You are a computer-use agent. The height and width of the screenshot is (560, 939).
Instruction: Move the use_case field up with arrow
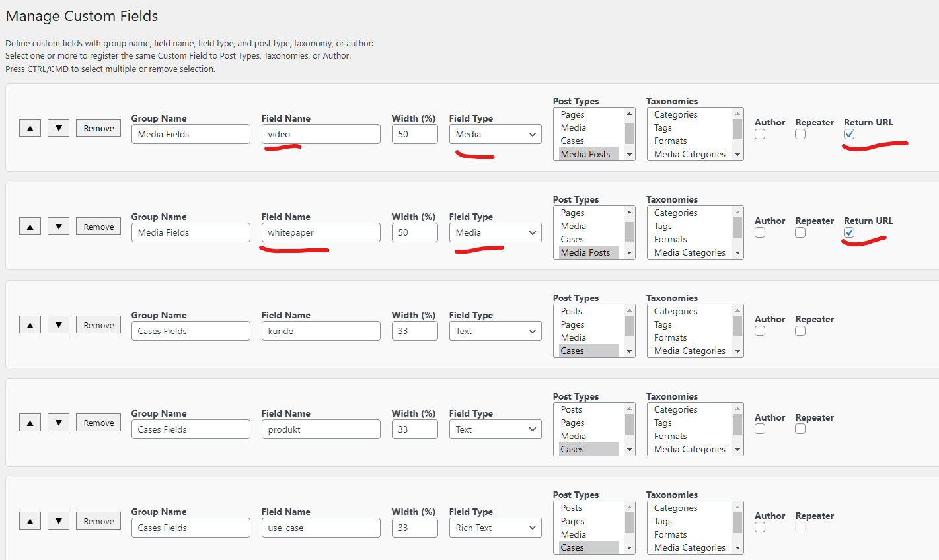click(30, 521)
